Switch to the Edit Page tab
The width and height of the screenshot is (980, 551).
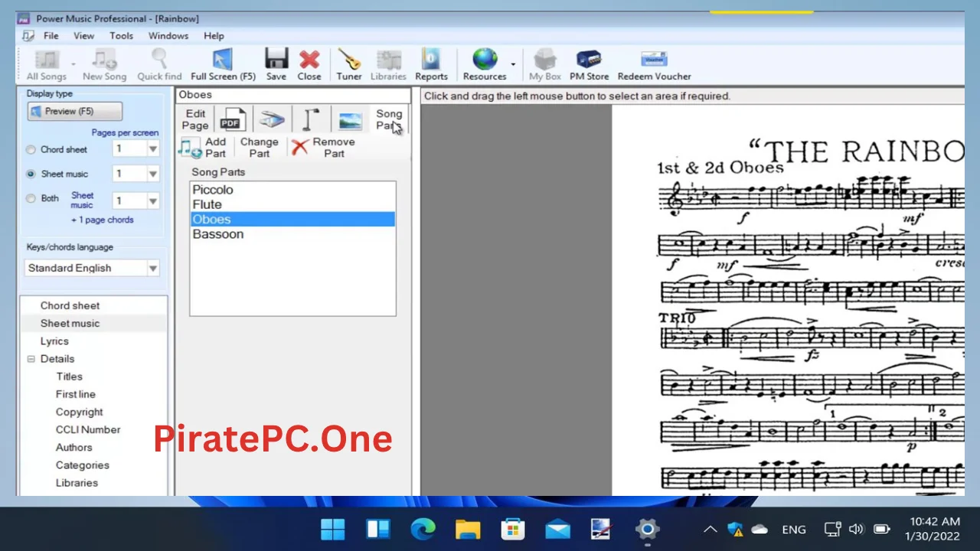tap(195, 119)
